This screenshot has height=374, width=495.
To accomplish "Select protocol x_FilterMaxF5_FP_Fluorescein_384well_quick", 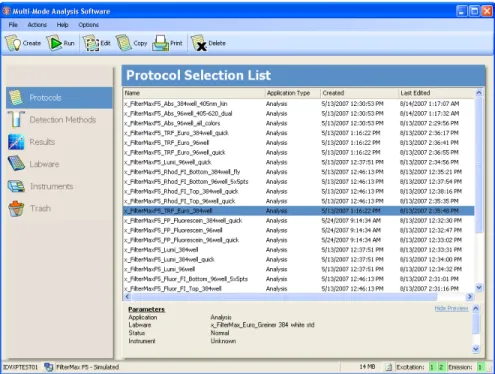I will click(x=299, y=220).
